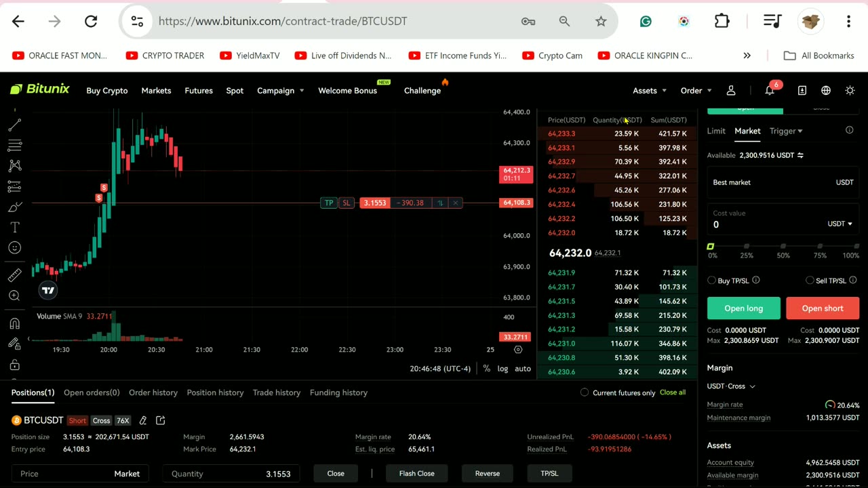
Task: Open the Position history tab
Action: pos(215,392)
